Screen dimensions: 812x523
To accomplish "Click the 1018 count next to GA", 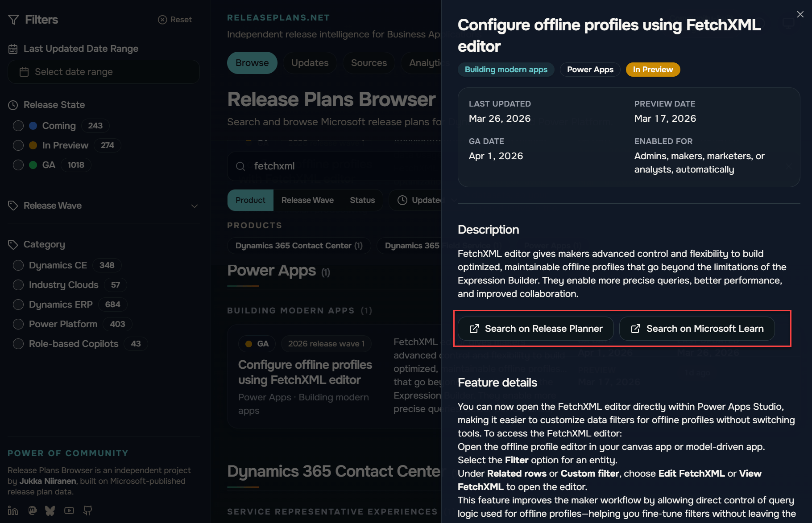I will (76, 165).
